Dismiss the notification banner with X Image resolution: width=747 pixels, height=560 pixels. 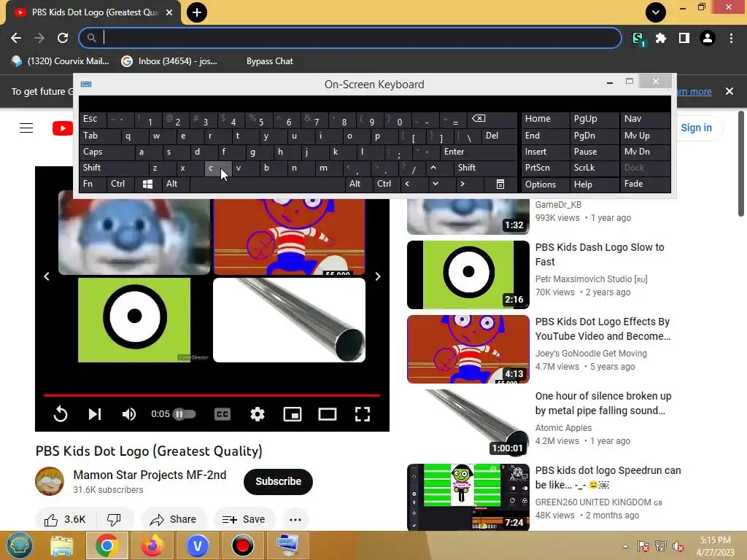tap(729, 91)
